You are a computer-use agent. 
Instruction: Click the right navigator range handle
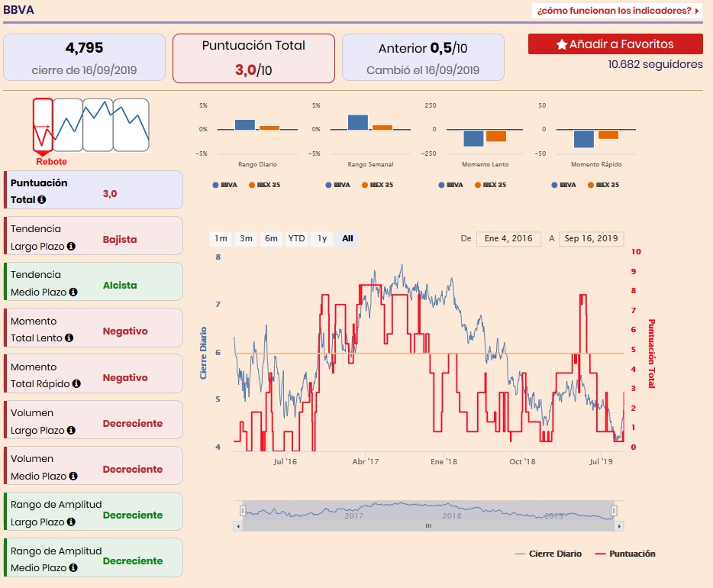614,511
